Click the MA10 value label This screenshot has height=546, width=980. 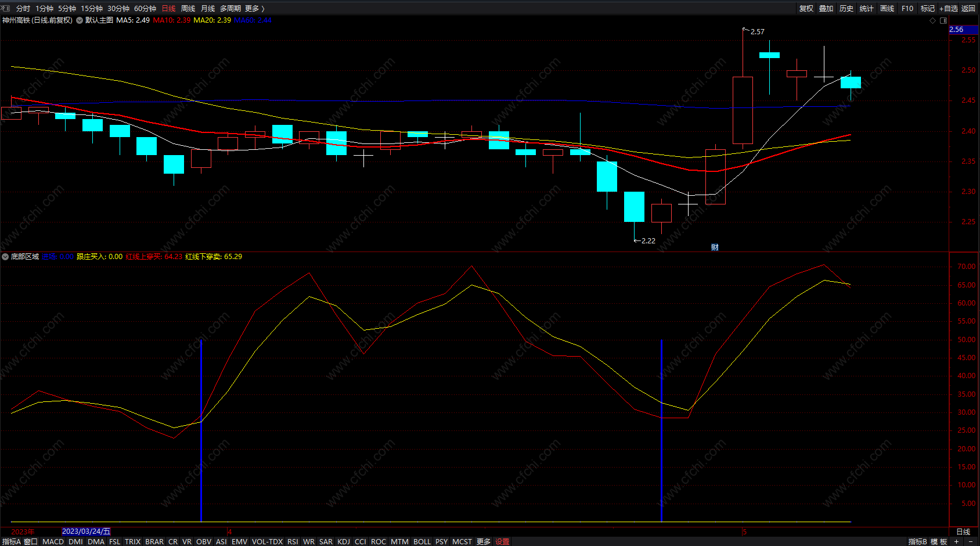[x=172, y=20]
